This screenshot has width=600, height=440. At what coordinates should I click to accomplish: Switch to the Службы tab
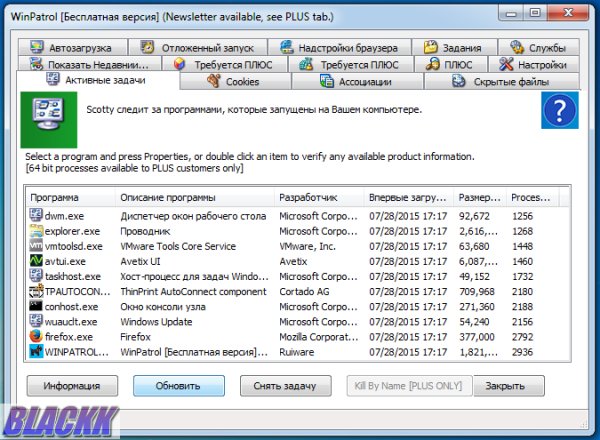coord(538,47)
